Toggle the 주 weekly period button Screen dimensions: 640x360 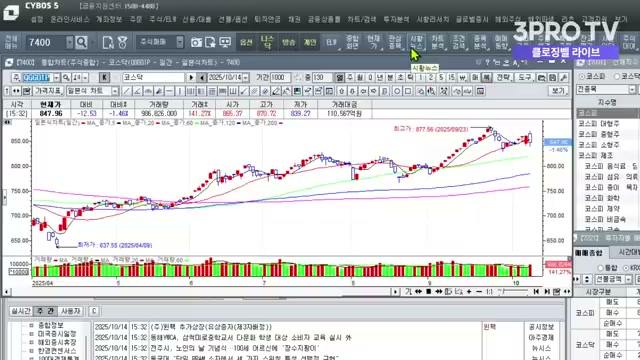[x=350, y=77]
